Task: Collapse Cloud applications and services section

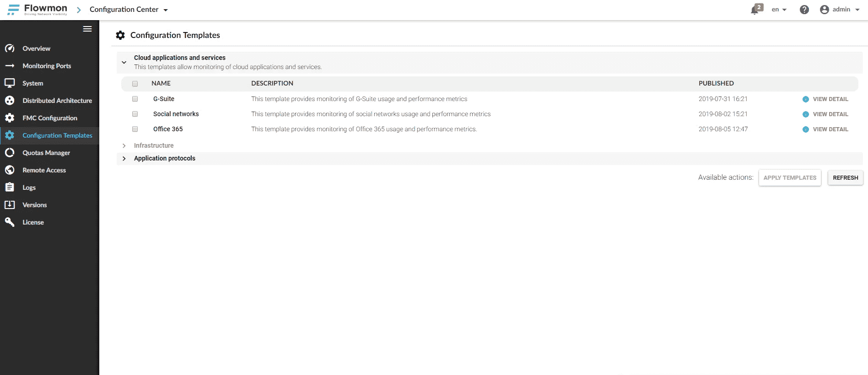Action: pos(124,62)
